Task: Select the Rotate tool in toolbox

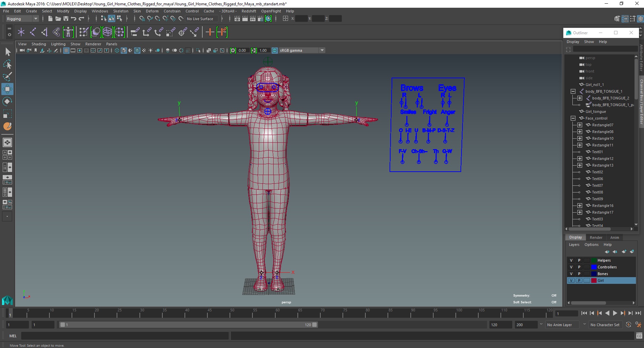Action: [x=7, y=101]
